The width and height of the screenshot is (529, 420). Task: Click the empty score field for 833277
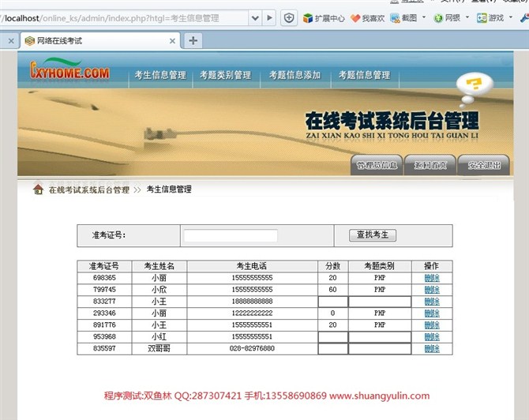pyautogui.click(x=333, y=302)
